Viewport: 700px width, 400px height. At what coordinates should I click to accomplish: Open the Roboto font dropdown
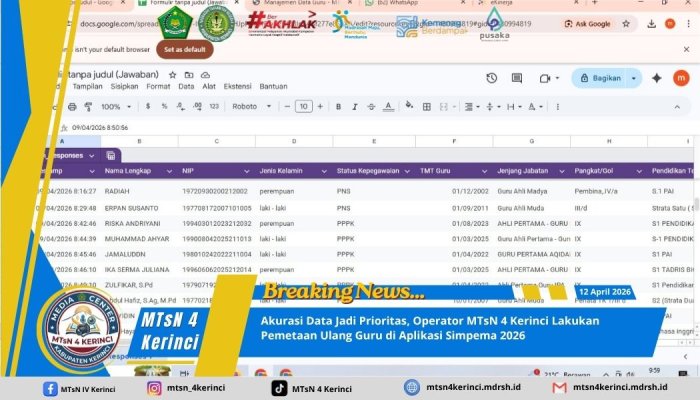click(252, 107)
